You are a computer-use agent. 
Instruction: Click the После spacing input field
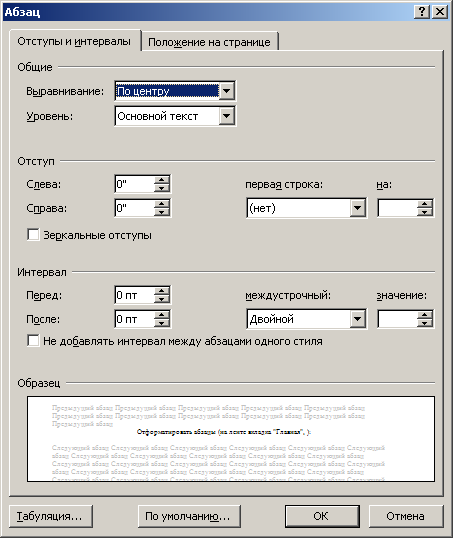click(135, 319)
